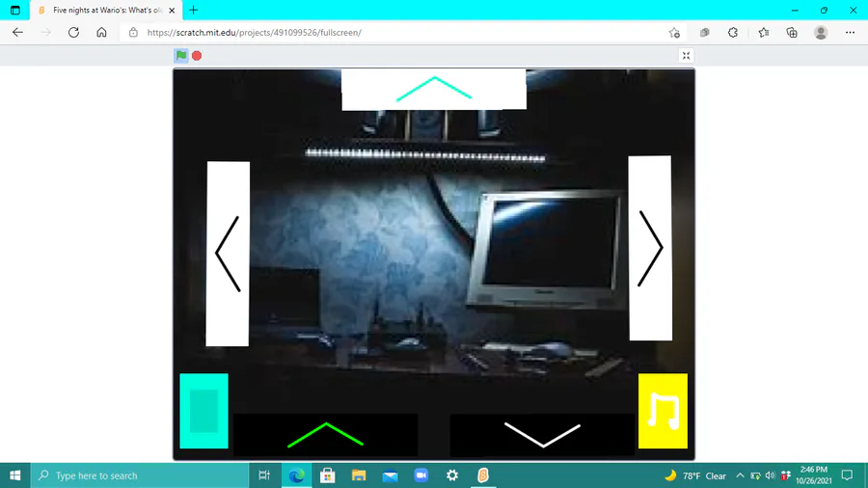Viewport: 868px width, 488px height.
Task: Open the browser profile avatar
Action: [821, 33]
